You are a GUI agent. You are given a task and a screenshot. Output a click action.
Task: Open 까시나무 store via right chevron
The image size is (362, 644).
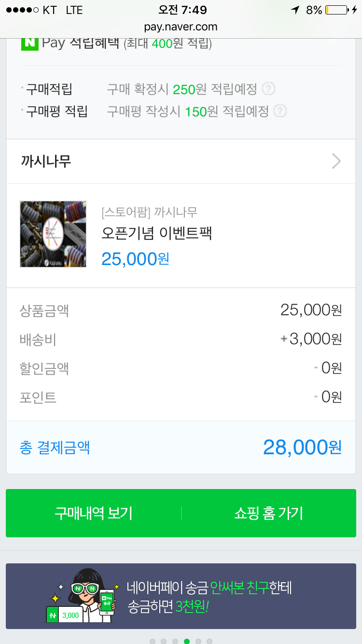point(336,161)
